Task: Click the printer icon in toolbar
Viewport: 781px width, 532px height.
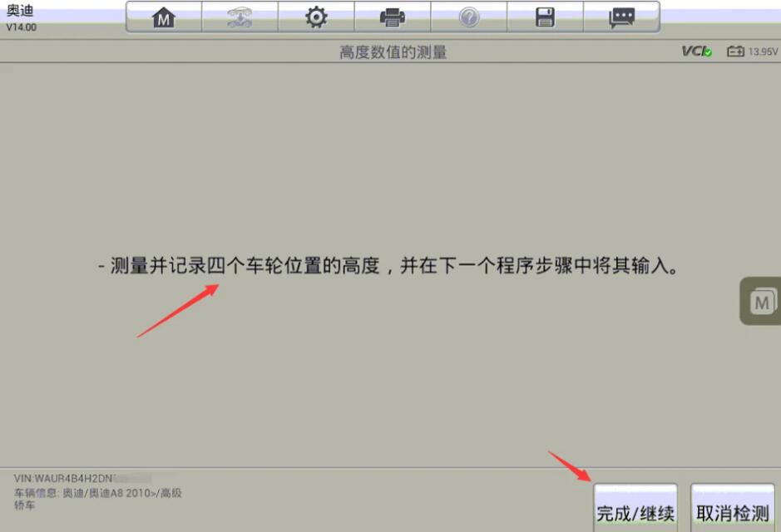Action: tap(392, 17)
